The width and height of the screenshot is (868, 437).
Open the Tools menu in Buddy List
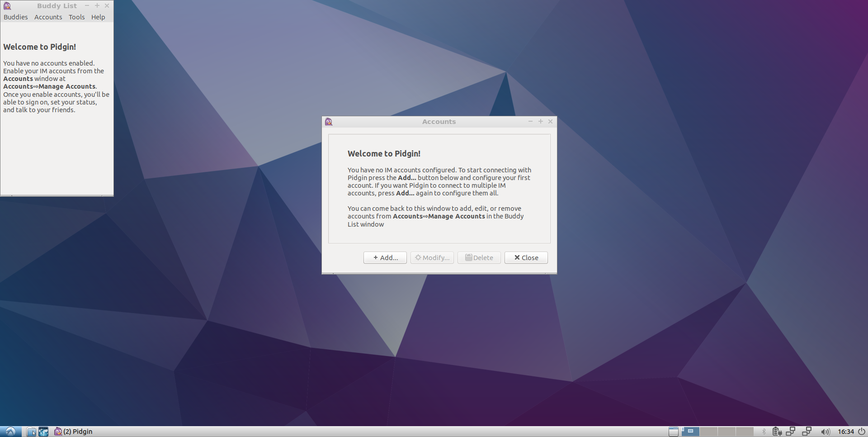[x=77, y=17]
